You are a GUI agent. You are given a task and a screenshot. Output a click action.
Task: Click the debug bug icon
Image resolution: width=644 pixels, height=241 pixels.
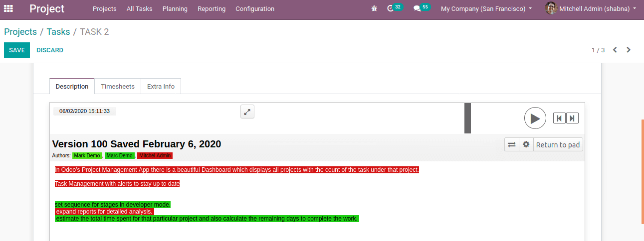pyautogui.click(x=375, y=9)
